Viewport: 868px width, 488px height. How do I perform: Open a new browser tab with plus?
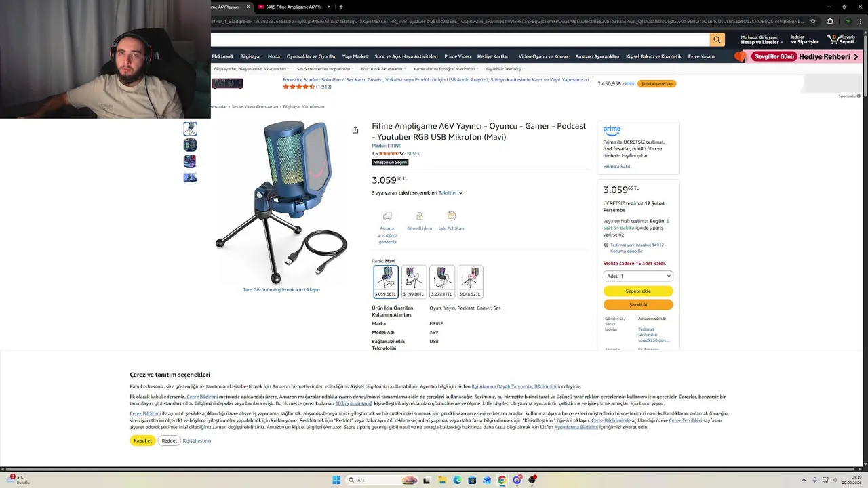coord(340,7)
